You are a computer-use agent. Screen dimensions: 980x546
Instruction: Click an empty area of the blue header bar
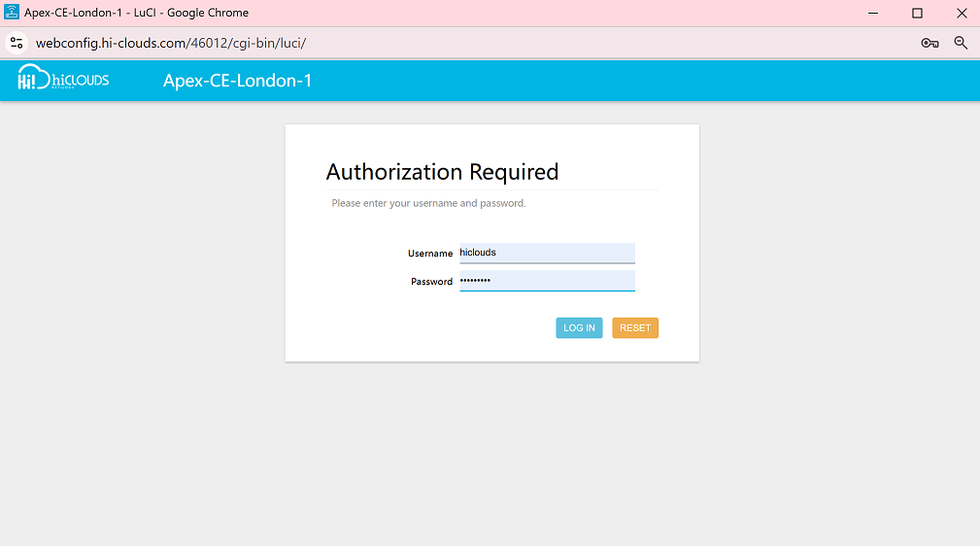pyautogui.click(x=631, y=81)
